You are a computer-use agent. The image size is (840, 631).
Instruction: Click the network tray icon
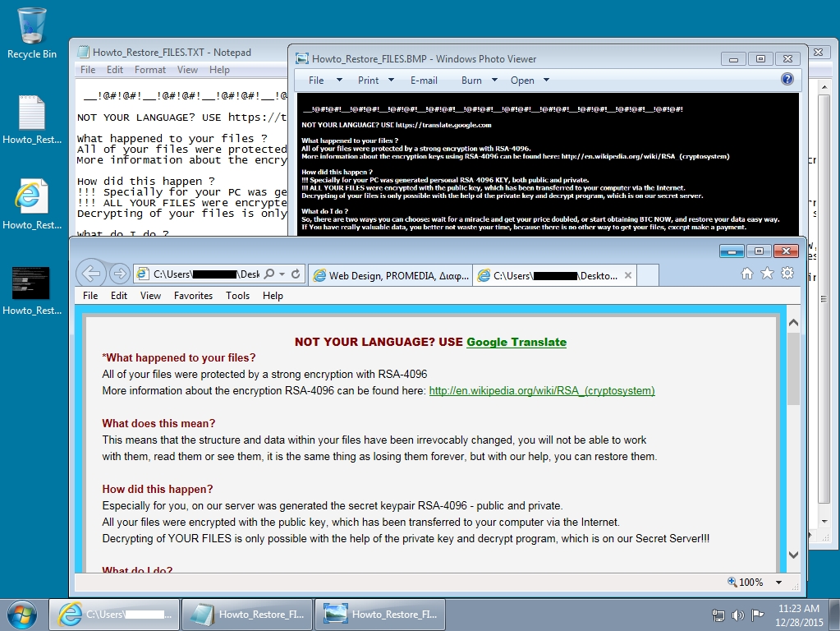pos(718,615)
